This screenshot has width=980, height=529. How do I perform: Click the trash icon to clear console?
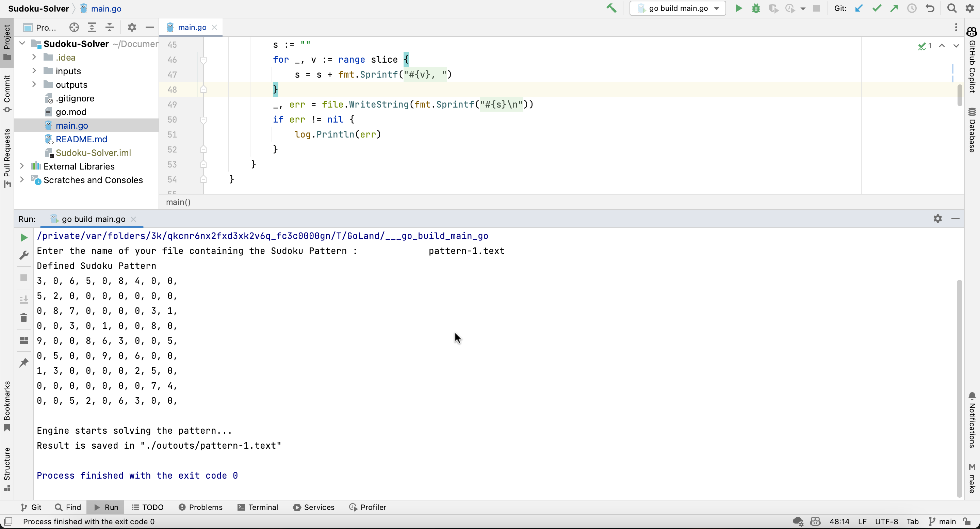click(x=23, y=318)
